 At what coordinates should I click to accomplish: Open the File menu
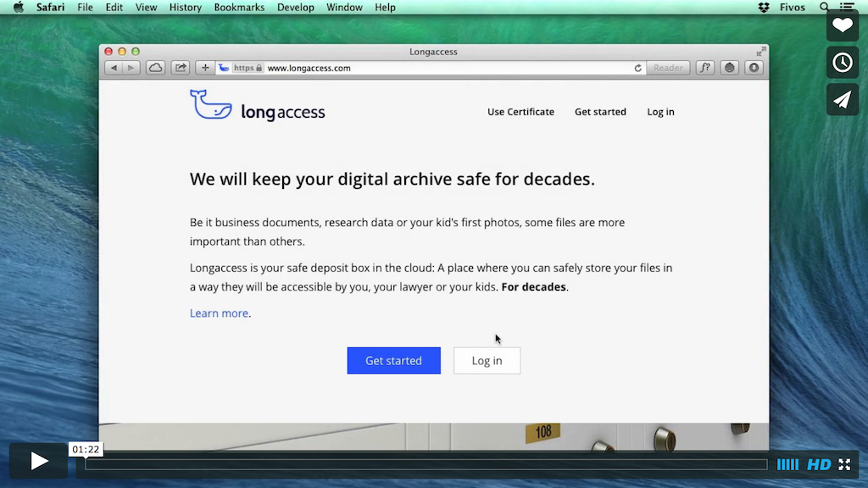pos(85,7)
